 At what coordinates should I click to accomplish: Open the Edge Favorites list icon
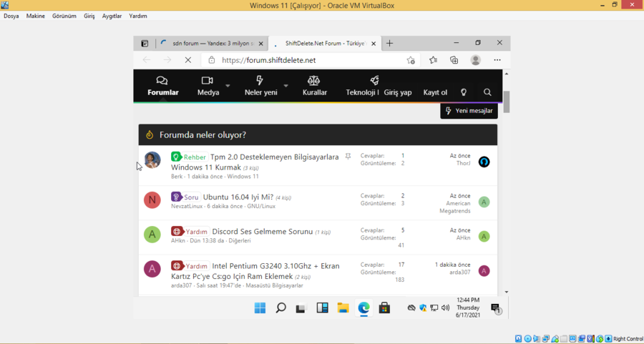[434, 60]
